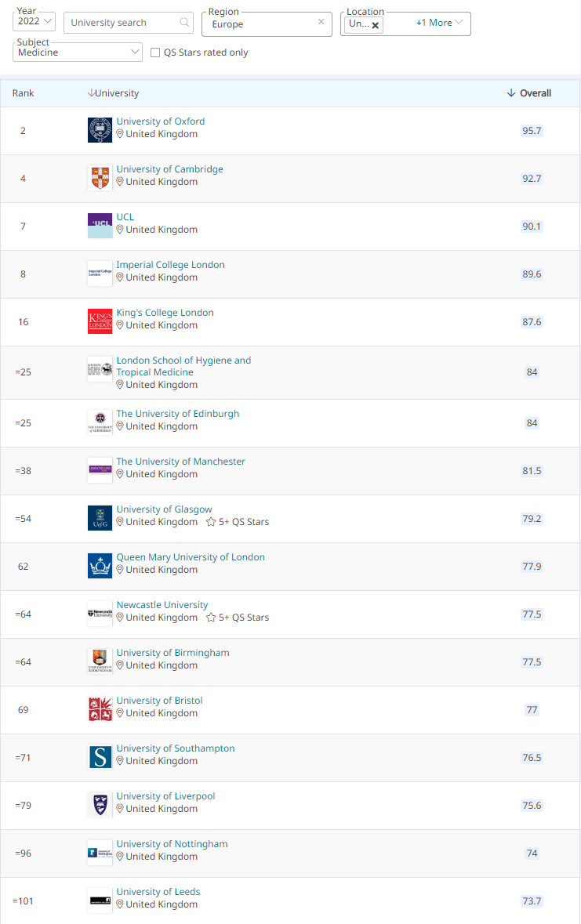581x924 pixels.
Task: Click the Queen Mary University crown logo
Action: [x=100, y=566]
